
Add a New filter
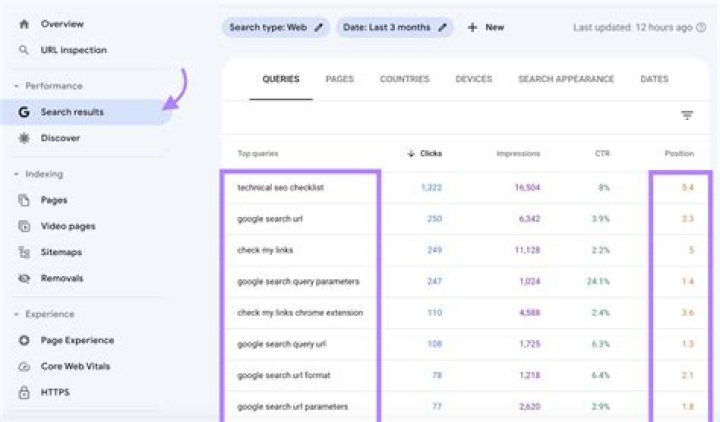point(485,28)
